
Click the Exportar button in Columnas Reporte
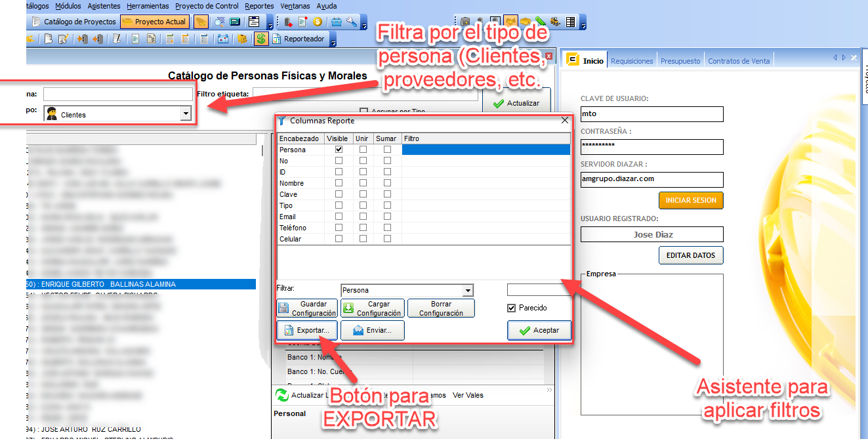[x=306, y=330]
